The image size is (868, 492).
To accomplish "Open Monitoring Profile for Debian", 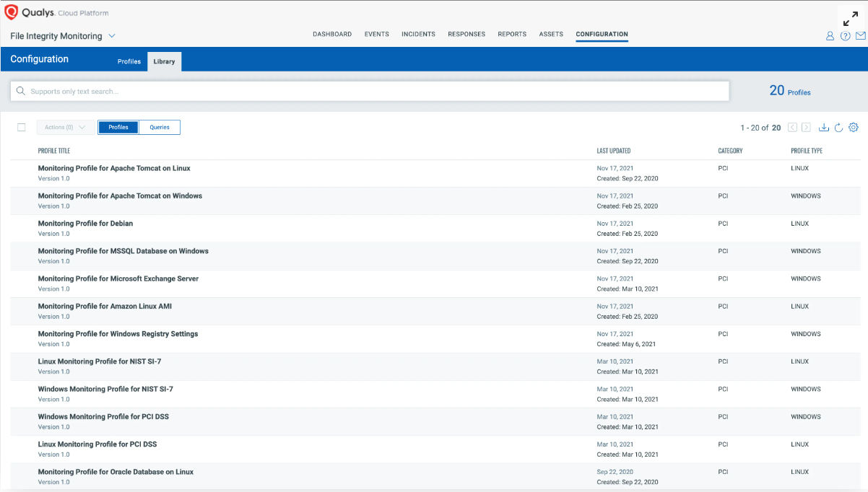I will (85, 224).
